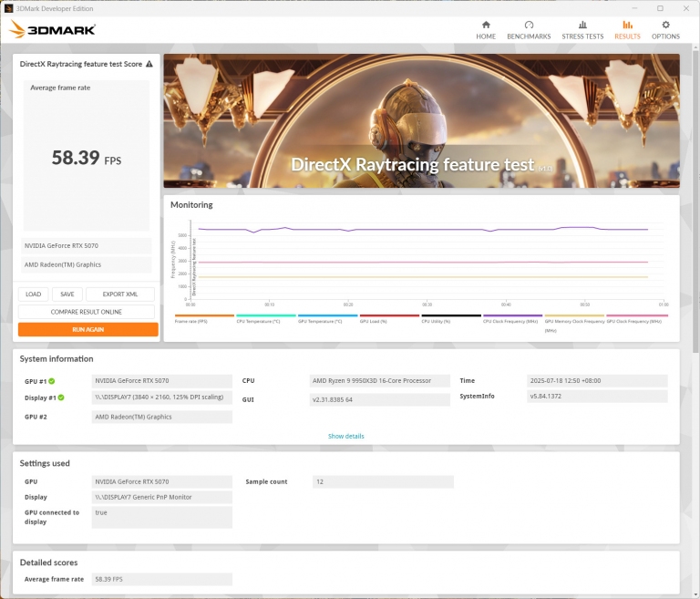Toggle the GPU Memory Clock Frequency legend item

pos(574,324)
